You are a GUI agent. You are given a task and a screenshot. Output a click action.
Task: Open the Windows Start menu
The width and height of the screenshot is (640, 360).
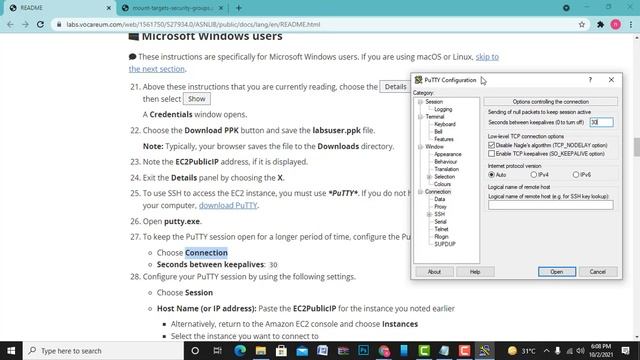[11, 351]
